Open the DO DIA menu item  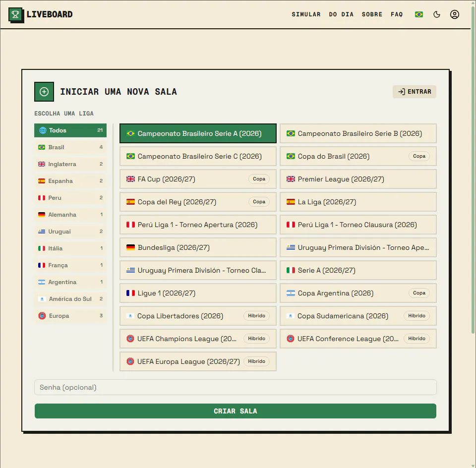click(x=341, y=14)
